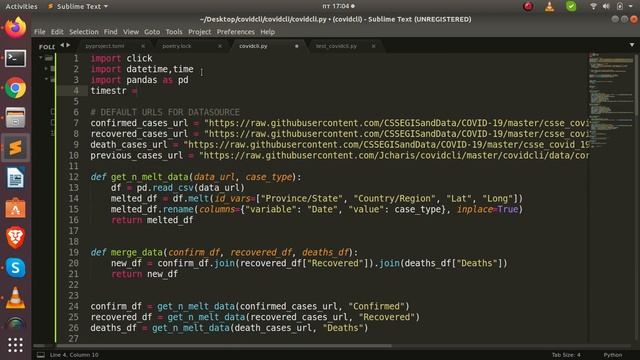This screenshot has width=640, height=360.
Task: Open the volume indicator
Action: pyautogui.click(x=606, y=6)
